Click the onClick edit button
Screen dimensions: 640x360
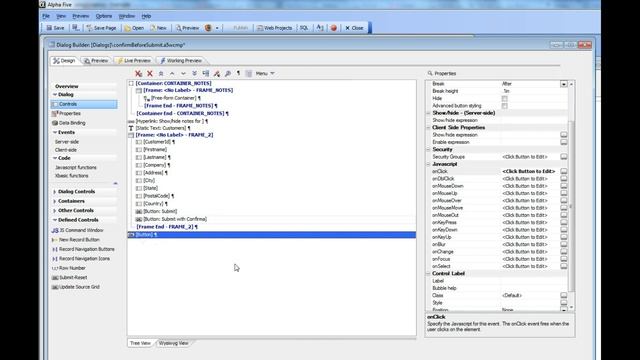(x=564, y=171)
